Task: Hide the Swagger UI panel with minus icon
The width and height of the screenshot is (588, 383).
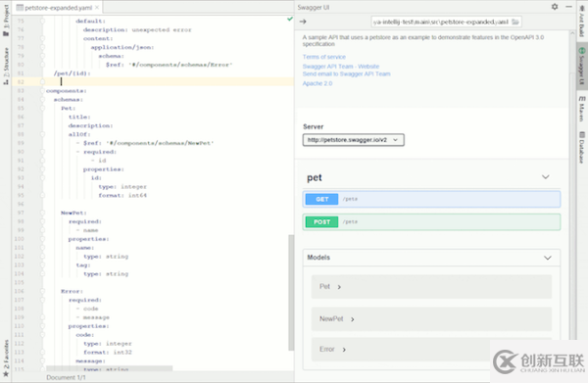Action: click(x=568, y=7)
